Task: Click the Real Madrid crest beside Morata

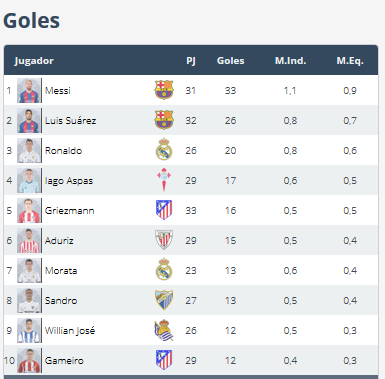Action: [x=164, y=269]
